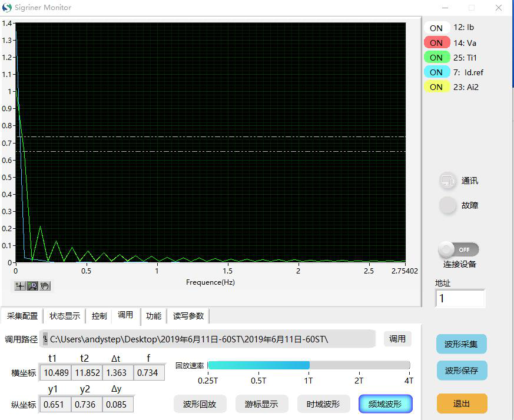Click the 0.25T playback speed label
This screenshot has height=420, width=514.
208,381
